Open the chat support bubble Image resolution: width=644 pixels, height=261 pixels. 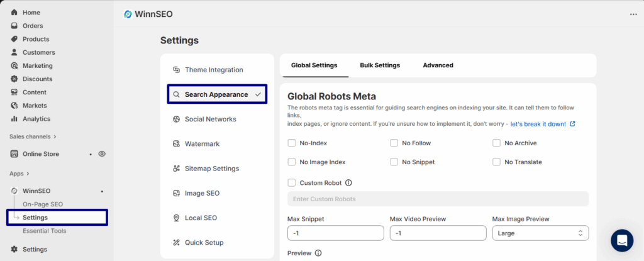622,240
